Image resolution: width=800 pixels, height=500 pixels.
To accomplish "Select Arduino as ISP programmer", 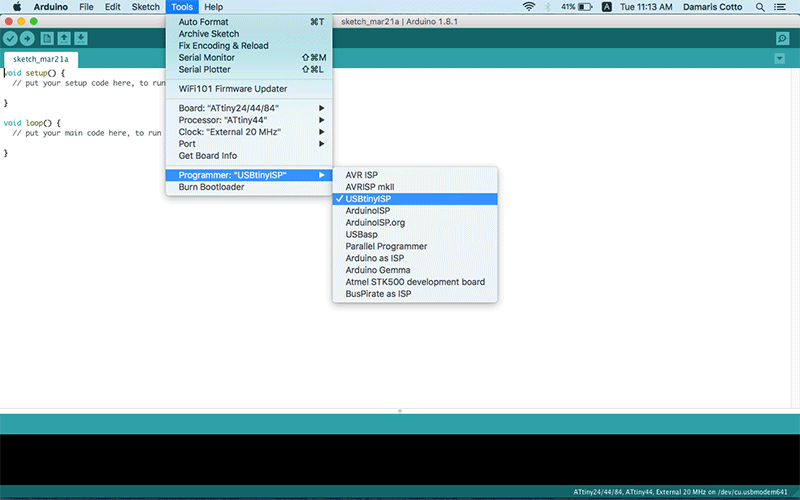I will click(x=415, y=258).
